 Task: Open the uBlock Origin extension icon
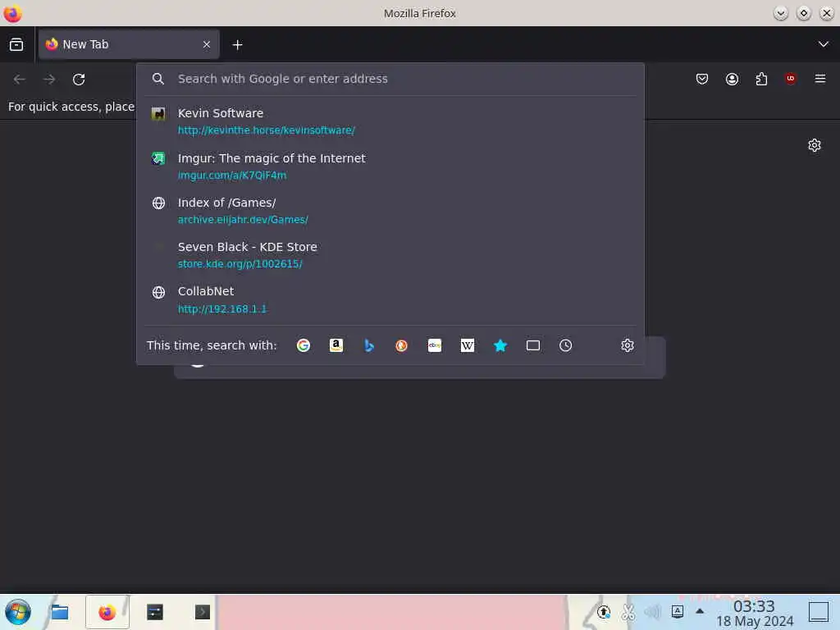791,79
